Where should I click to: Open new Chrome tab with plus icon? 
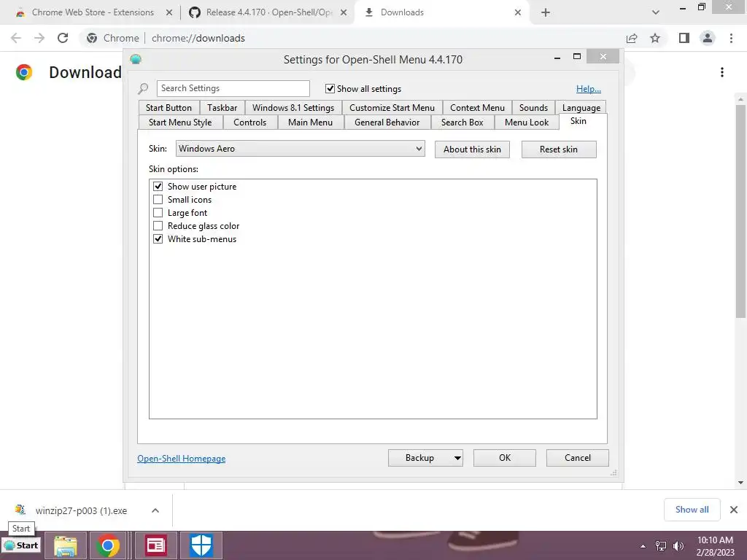(x=546, y=12)
